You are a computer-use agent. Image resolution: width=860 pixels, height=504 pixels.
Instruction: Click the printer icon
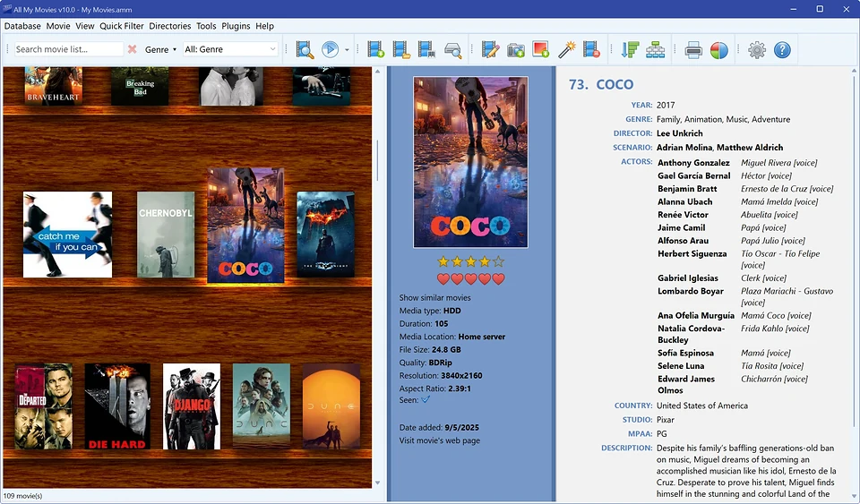tap(693, 50)
